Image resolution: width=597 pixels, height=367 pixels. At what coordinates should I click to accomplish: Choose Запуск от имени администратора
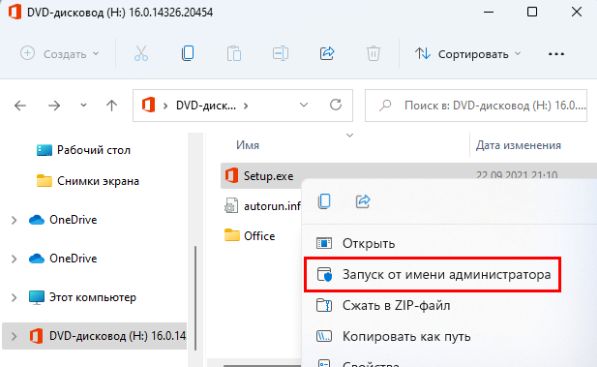(x=433, y=274)
